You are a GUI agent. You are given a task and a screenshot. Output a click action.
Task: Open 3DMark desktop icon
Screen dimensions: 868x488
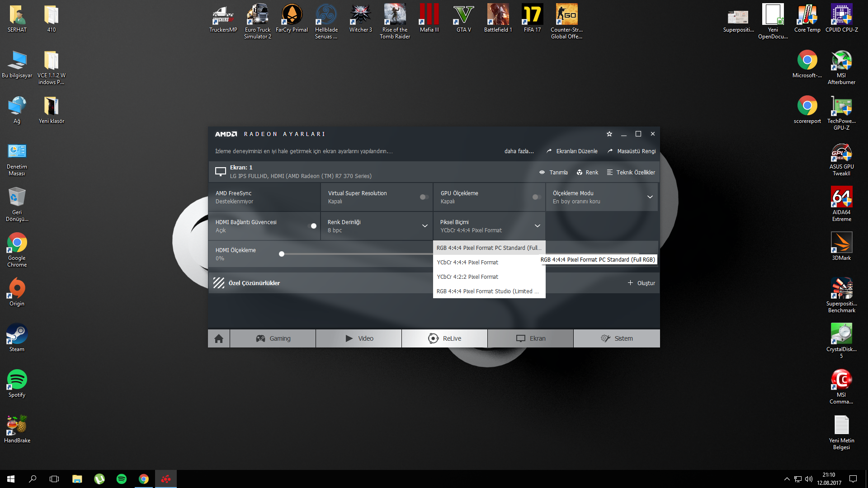click(842, 246)
